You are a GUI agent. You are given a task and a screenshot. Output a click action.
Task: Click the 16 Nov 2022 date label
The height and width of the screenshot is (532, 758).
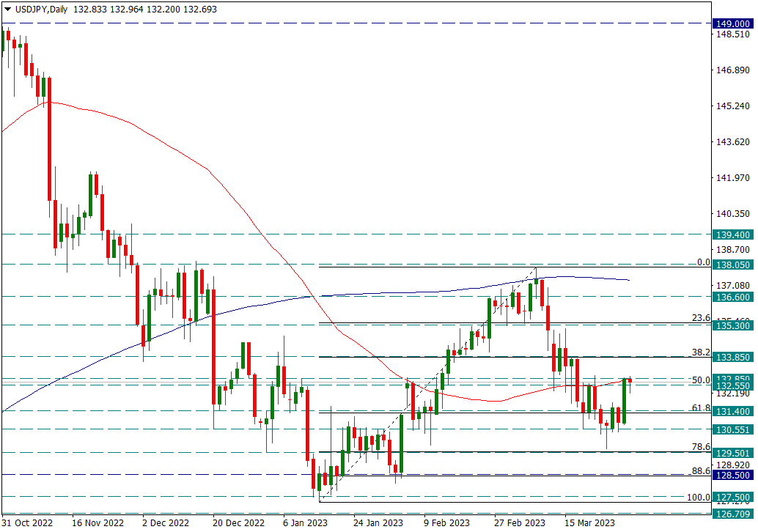98,522
